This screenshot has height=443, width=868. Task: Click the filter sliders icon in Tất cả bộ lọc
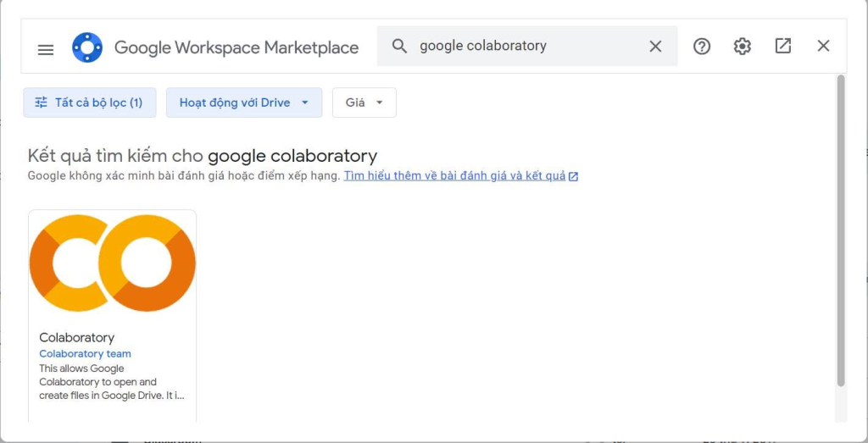[x=41, y=102]
